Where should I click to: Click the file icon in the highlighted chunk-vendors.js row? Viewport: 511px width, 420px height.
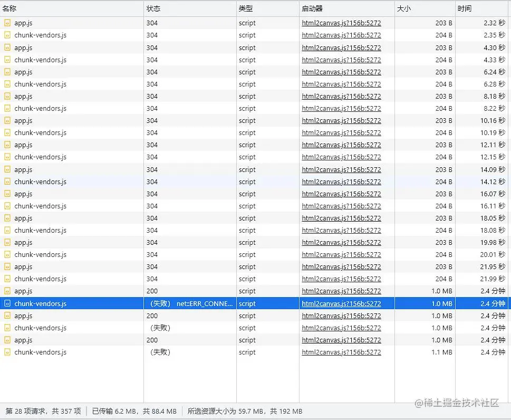pyautogui.click(x=7, y=303)
